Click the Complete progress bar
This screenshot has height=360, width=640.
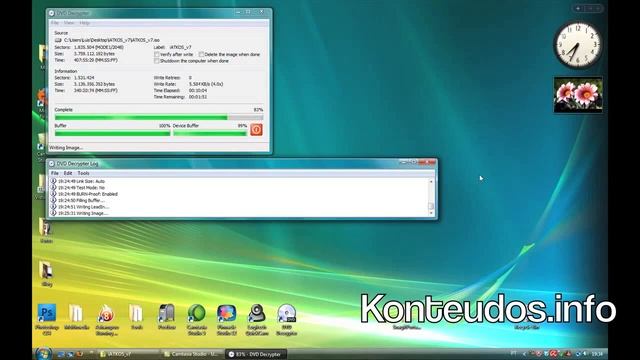159,118
